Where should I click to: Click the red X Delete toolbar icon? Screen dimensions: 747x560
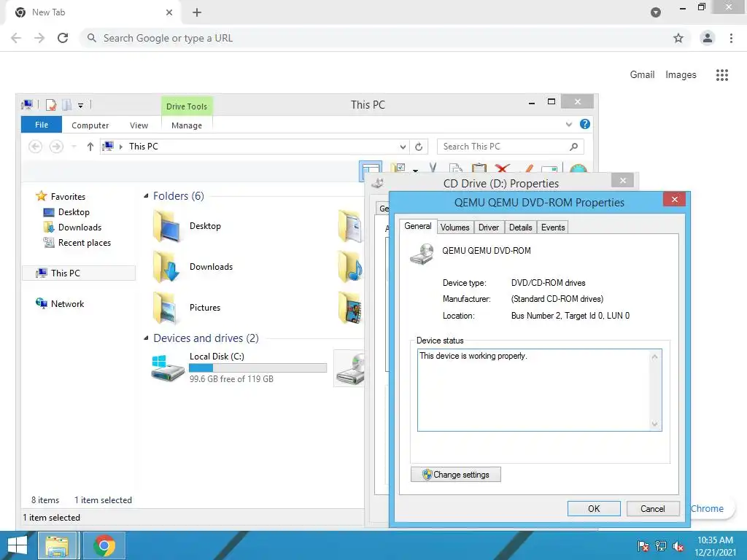tap(502, 168)
